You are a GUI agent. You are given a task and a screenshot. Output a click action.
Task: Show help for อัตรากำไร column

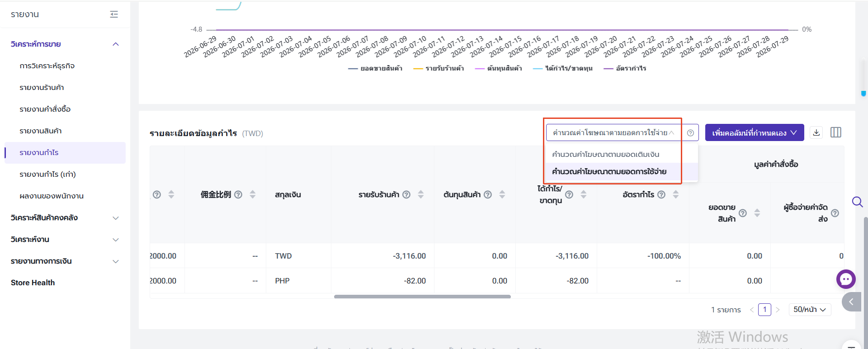click(x=661, y=194)
